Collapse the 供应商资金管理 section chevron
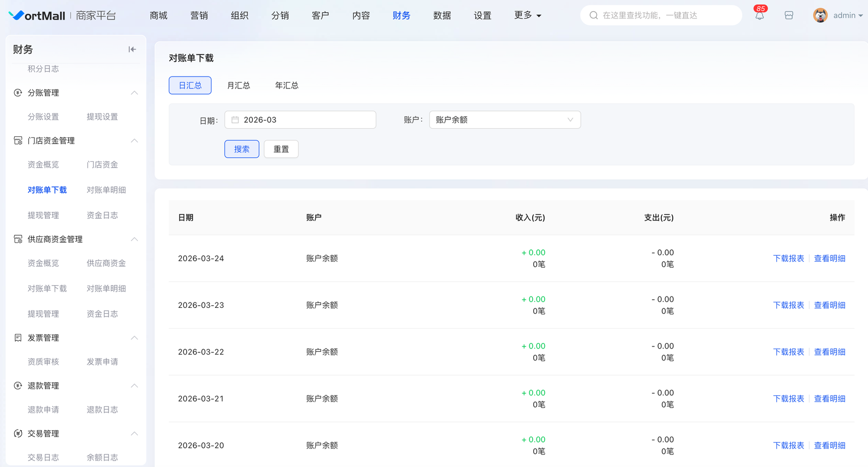The height and width of the screenshot is (467, 868). click(135, 239)
